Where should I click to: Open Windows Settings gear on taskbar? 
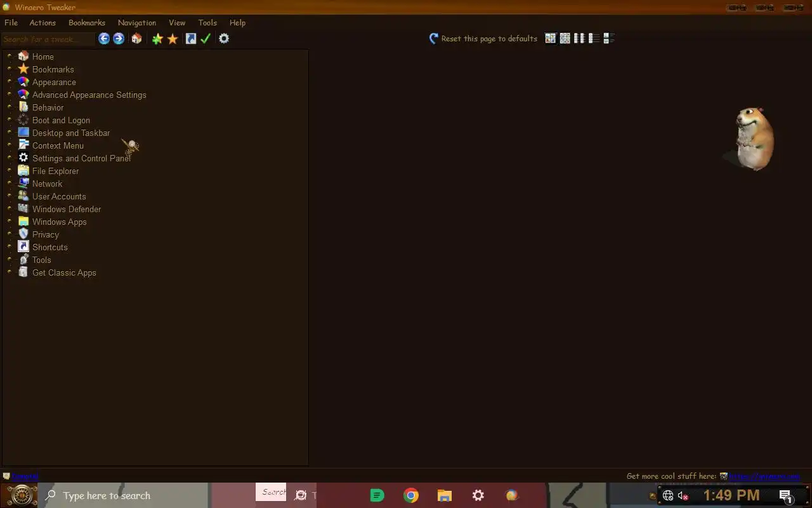click(478, 495)
